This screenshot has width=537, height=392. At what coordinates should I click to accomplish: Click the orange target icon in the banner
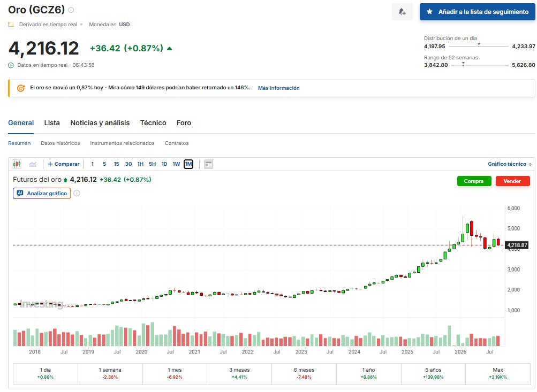21,88
